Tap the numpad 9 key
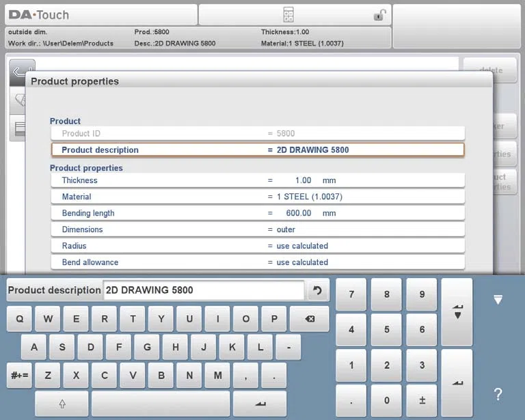 pos(422,294)
